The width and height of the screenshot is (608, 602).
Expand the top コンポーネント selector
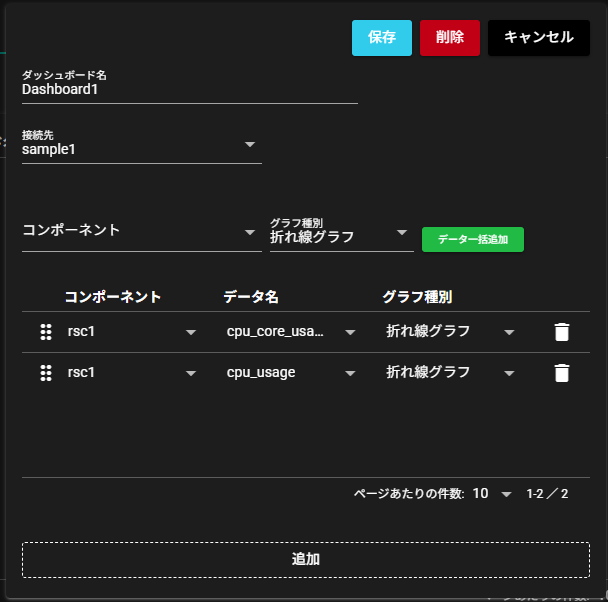pyautogui.click(x=250, y=231)
